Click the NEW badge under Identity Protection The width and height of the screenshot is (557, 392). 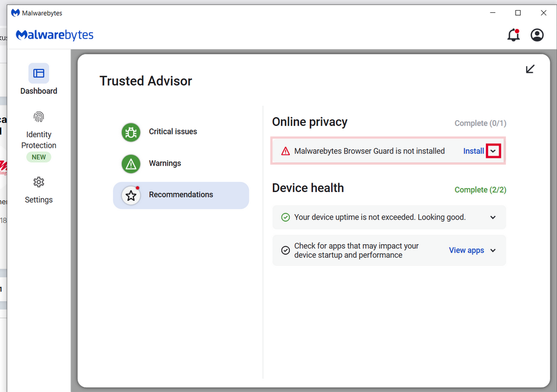[x=39, y=157]
